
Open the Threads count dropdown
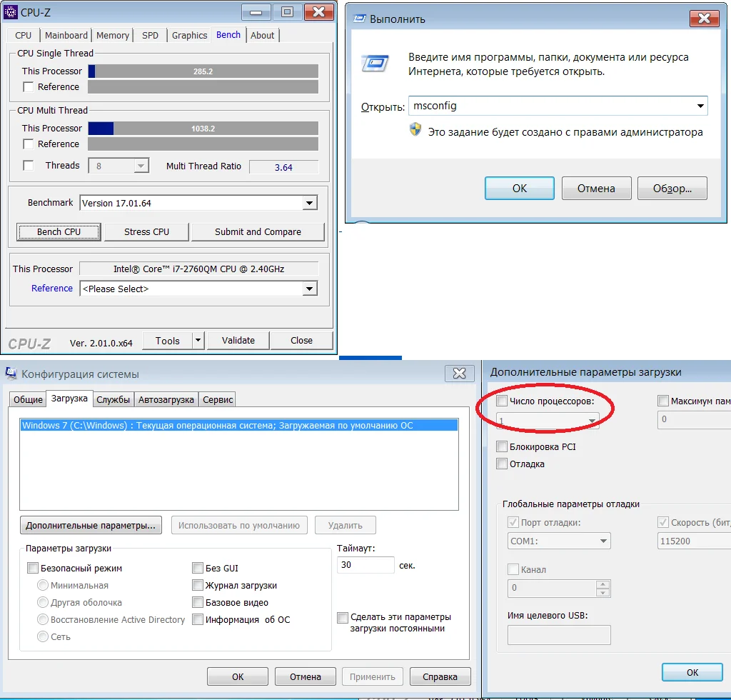141,166
